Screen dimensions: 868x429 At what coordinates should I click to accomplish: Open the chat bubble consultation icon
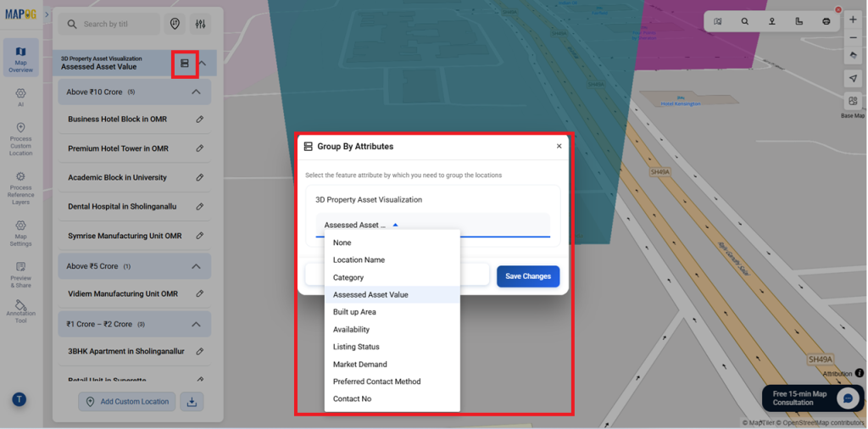[x=848, y=398]
